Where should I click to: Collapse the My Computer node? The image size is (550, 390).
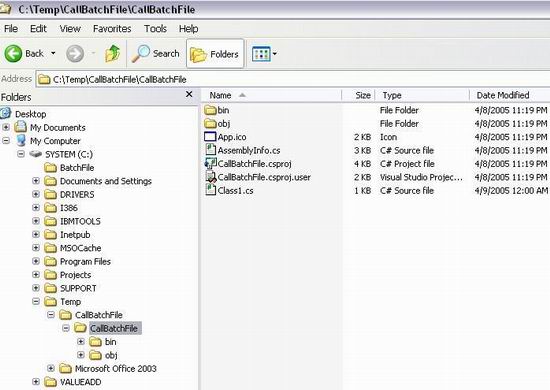(6, 141)
